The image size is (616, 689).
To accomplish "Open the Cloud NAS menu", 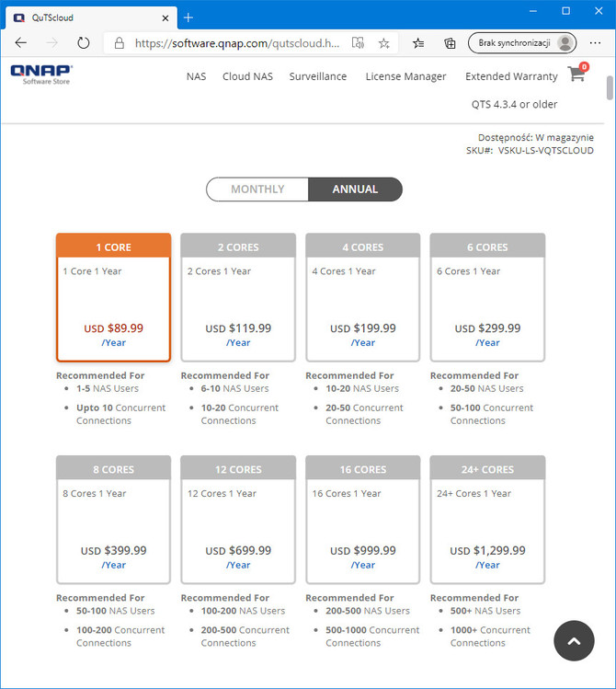I will [247, 76].
